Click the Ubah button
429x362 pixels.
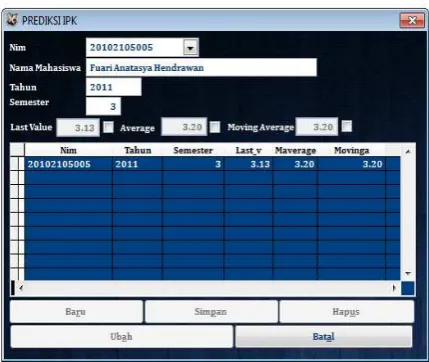122,337
